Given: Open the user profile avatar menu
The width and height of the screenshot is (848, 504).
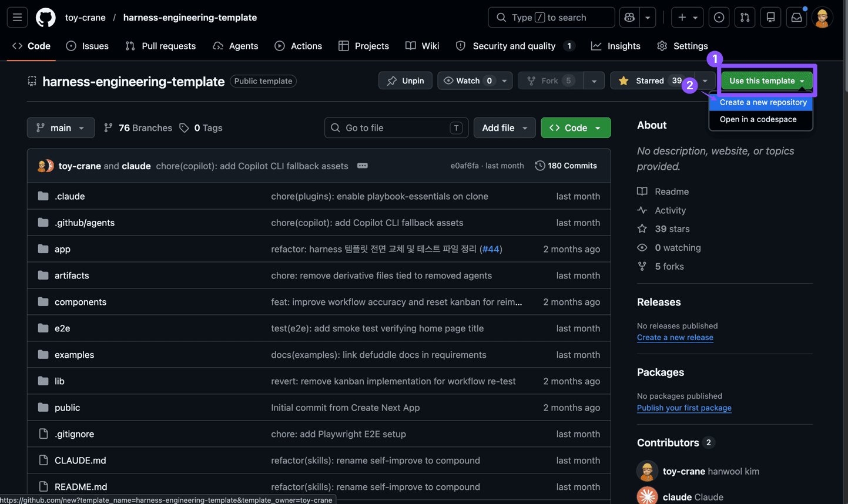Looking at the screenshot, I should pos(822,18).
